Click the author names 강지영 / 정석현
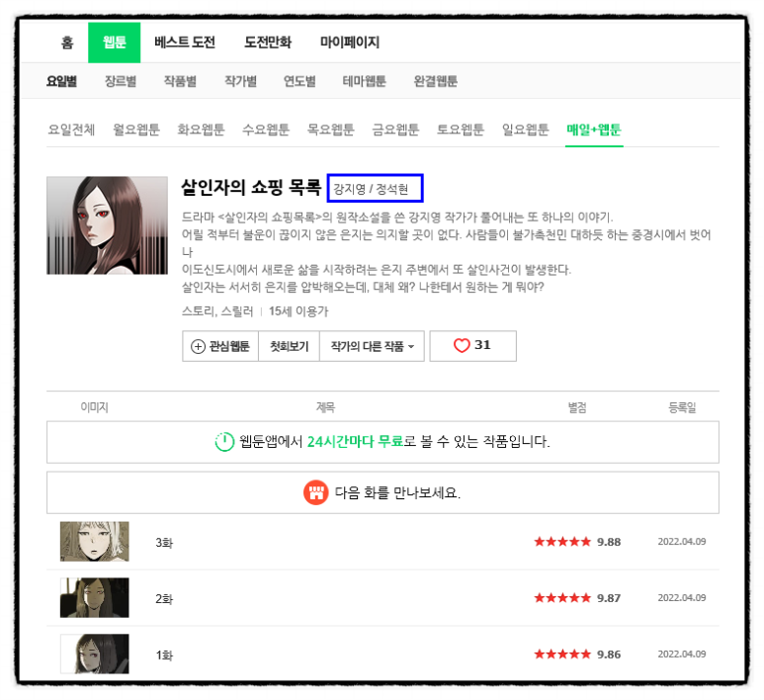The image size is (764, 700). (x=376, y=188)
